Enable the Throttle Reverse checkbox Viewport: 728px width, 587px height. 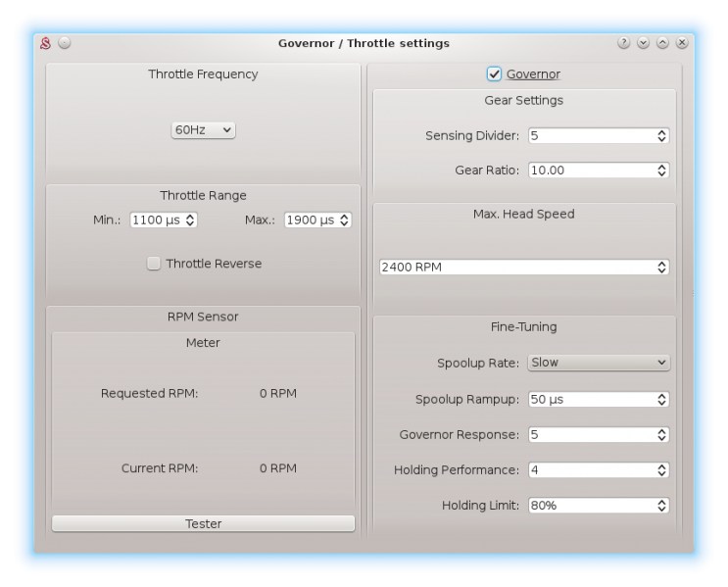154,264
